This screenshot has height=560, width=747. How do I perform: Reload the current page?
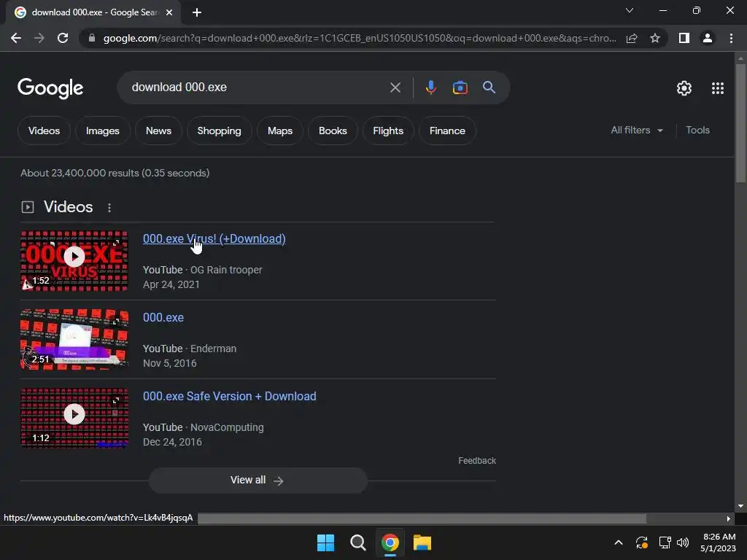(x=63, y=38)
